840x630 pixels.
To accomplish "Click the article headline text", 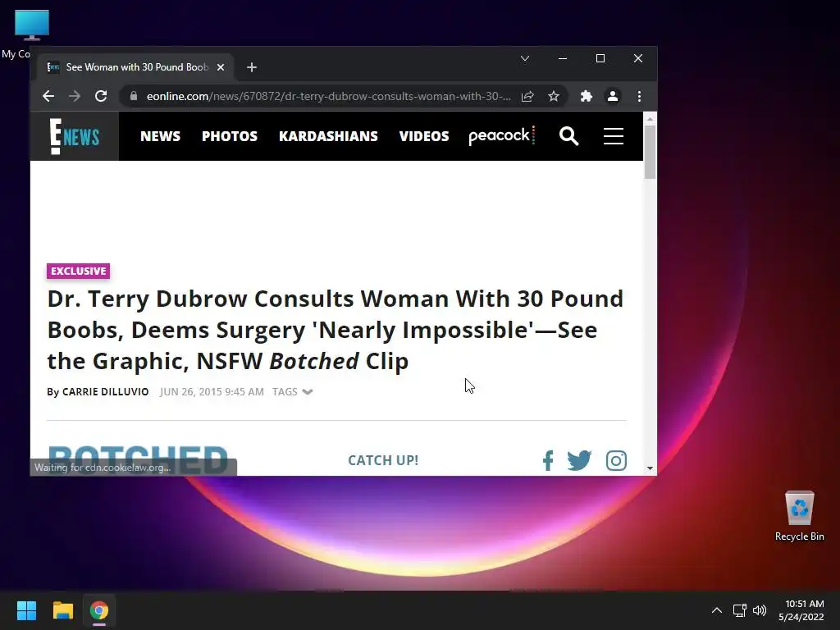I will tap(336, 330).
